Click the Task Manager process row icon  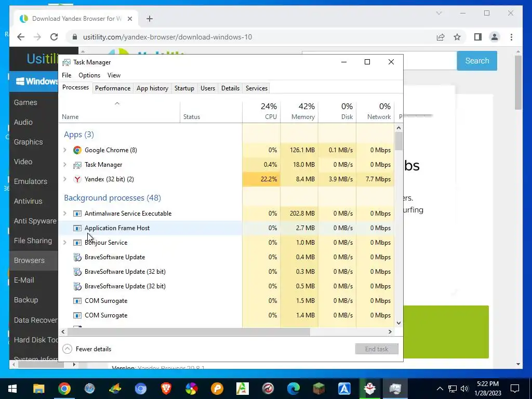(77, 165)
